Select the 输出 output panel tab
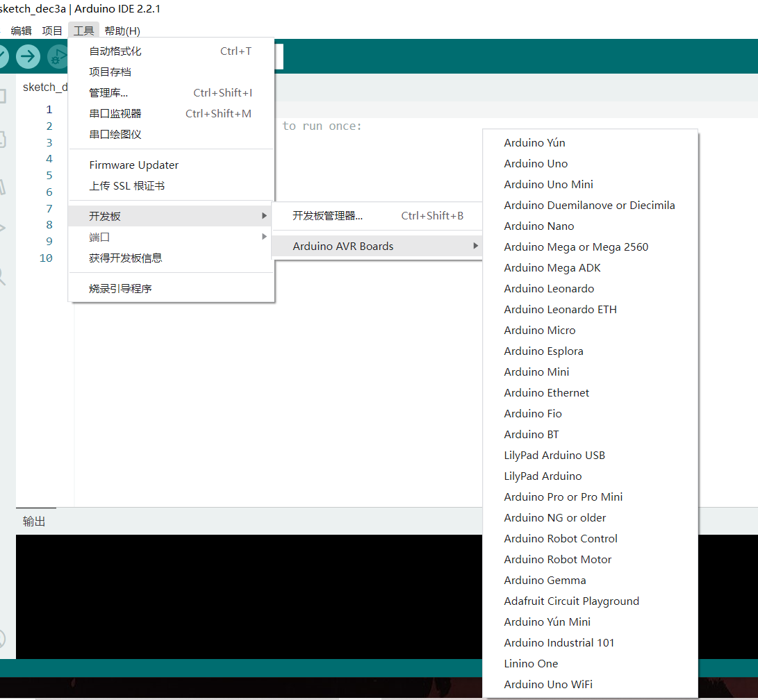The image size is (758, 700). [34, 522]
